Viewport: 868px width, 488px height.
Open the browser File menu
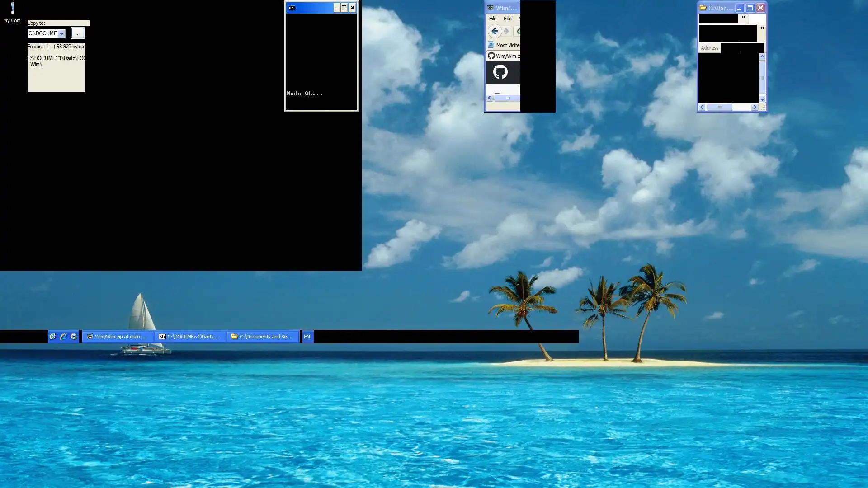(493, 19)
